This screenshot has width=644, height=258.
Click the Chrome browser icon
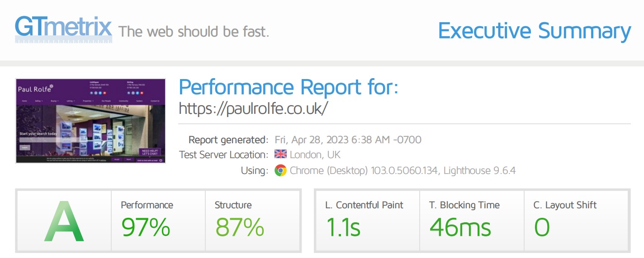(280, 170)
